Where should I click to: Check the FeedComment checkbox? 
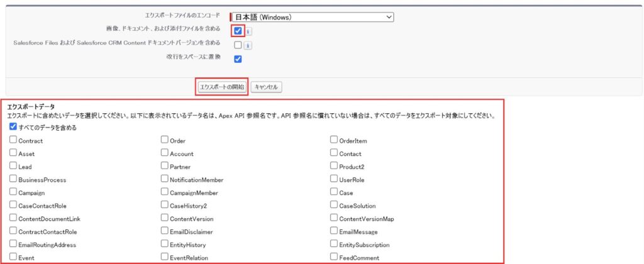pyautogui.click(x=334, y=257)
